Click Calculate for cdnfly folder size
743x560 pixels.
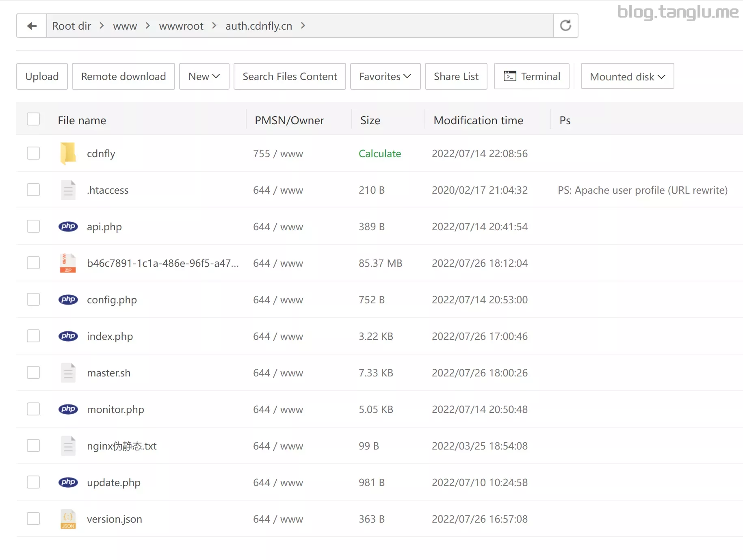pyautogui.click(x=379, y=154)
